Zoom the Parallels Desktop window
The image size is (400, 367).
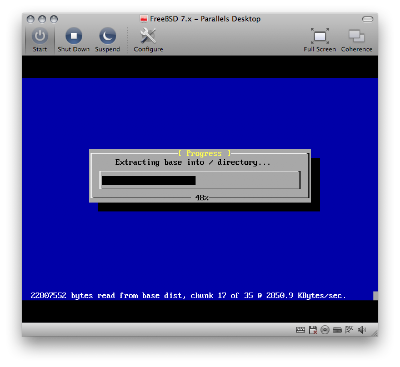click(54, 19)
